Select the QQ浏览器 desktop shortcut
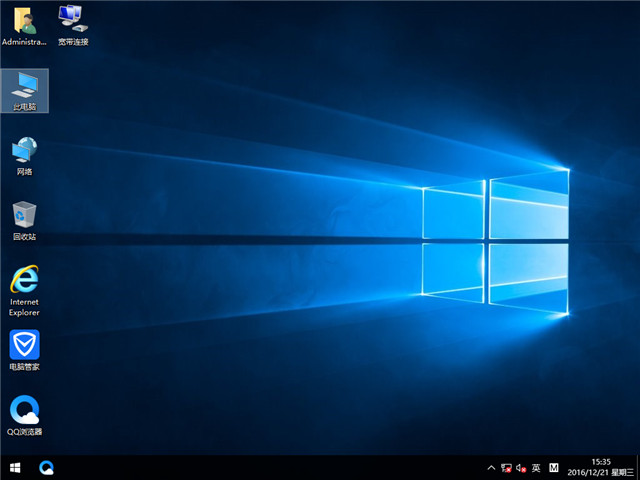The width and height of the screenshot is (640, 480). pyautogui.click(x=25, y=412)
